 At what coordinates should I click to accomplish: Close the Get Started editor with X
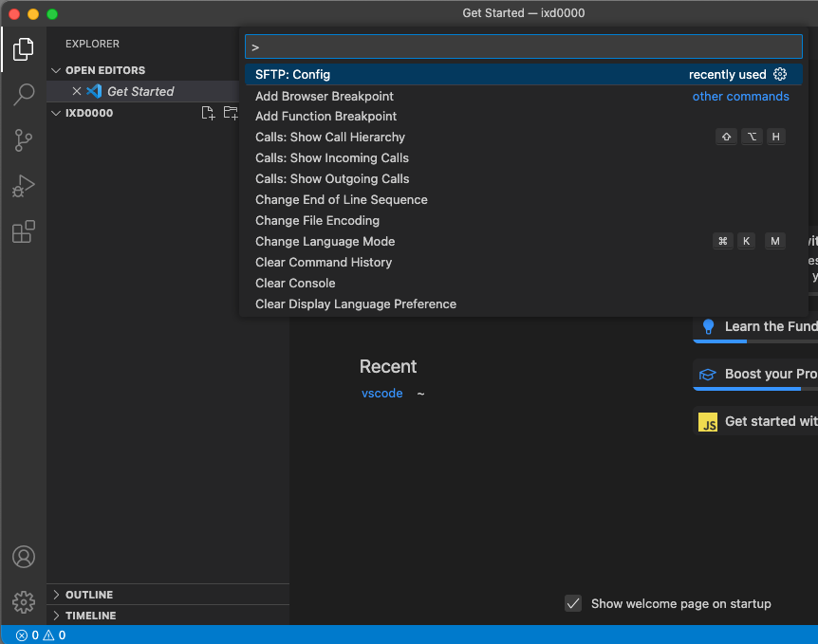pyautogui.click(x=77, y=91)
